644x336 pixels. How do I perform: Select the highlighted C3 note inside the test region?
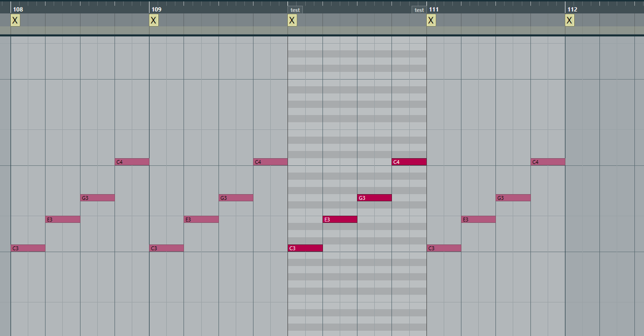pyautogui.click(x=305, y=248)
